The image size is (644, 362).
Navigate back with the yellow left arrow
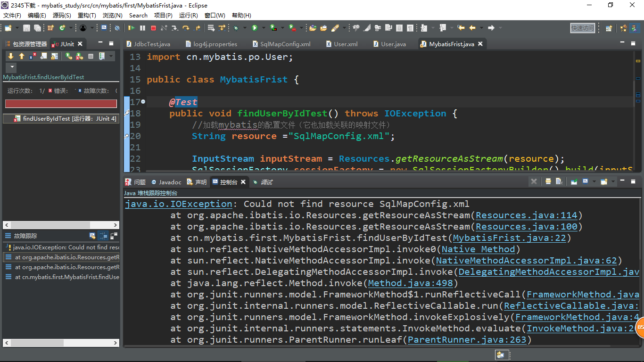(472, 28)
